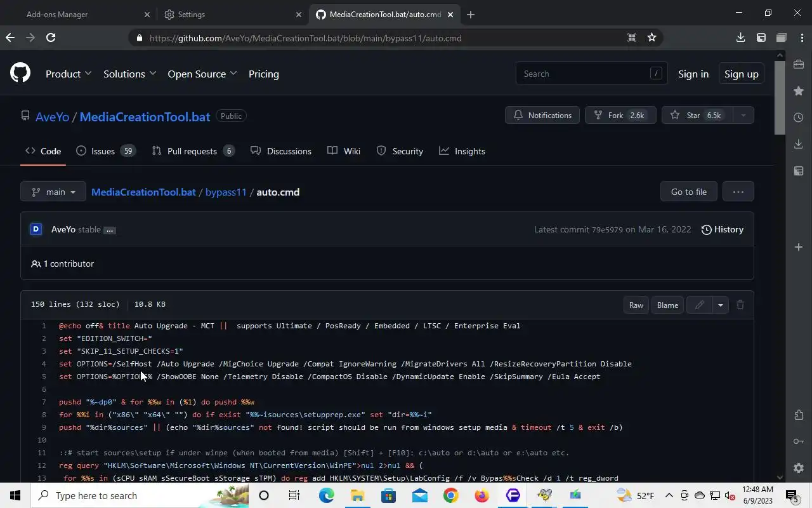Click the page vertical scrollbar thumb
Viewport: 812px width, 508px height.
780,97
